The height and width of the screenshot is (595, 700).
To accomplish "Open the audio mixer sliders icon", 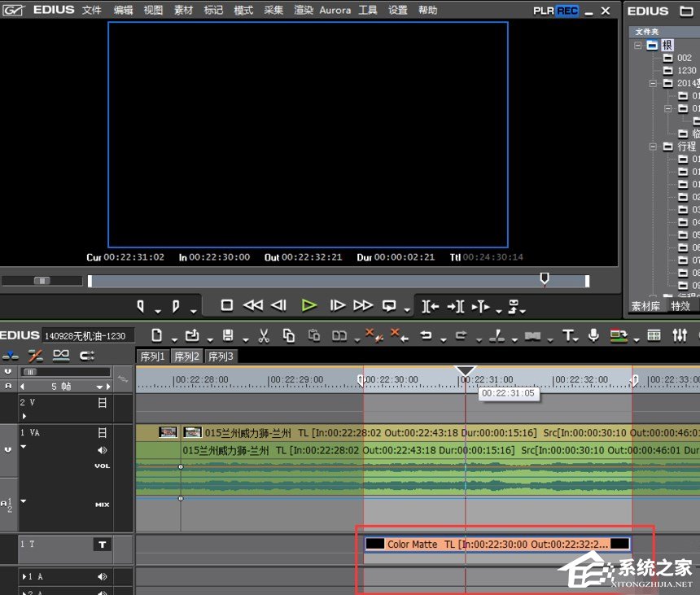I will tap(680, 335).
